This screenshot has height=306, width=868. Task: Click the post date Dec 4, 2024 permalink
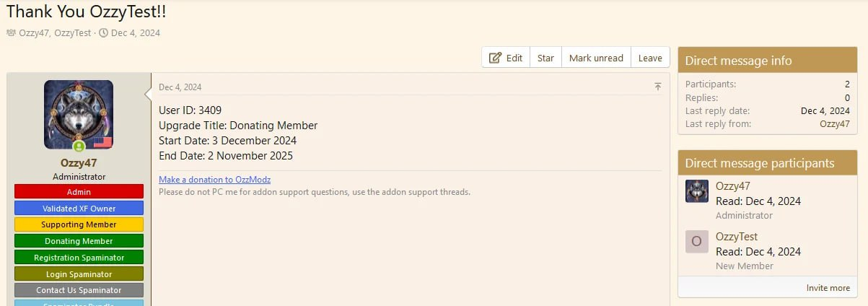(x=180, y=87)
